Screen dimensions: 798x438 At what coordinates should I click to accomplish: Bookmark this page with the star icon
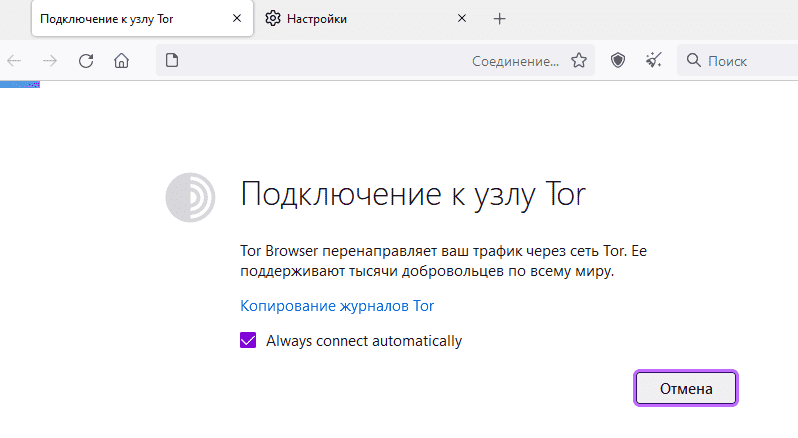[x=579, y=61]
